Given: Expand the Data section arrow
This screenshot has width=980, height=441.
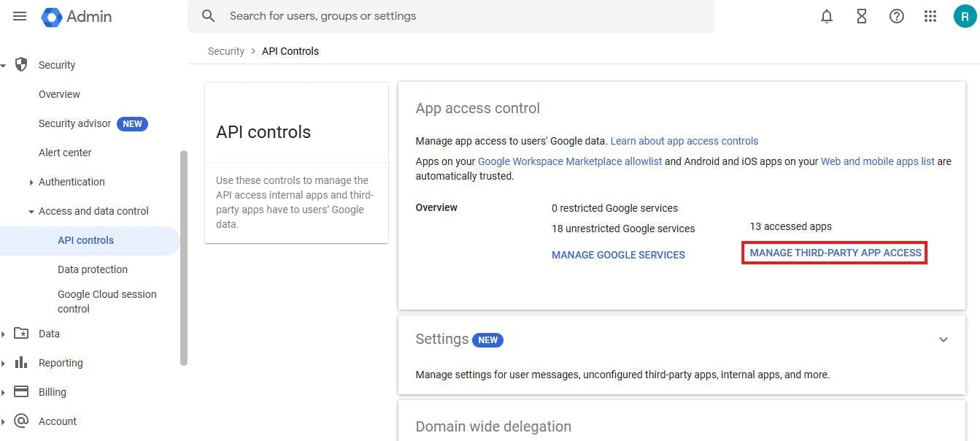Looking at the screenshot, I should (3, 334).
